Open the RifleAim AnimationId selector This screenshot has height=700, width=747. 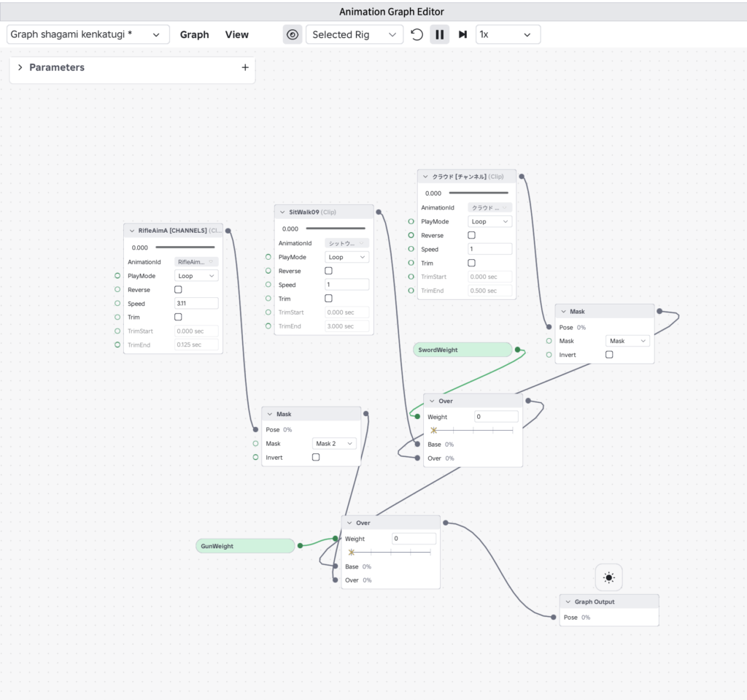tap(196, 262)
